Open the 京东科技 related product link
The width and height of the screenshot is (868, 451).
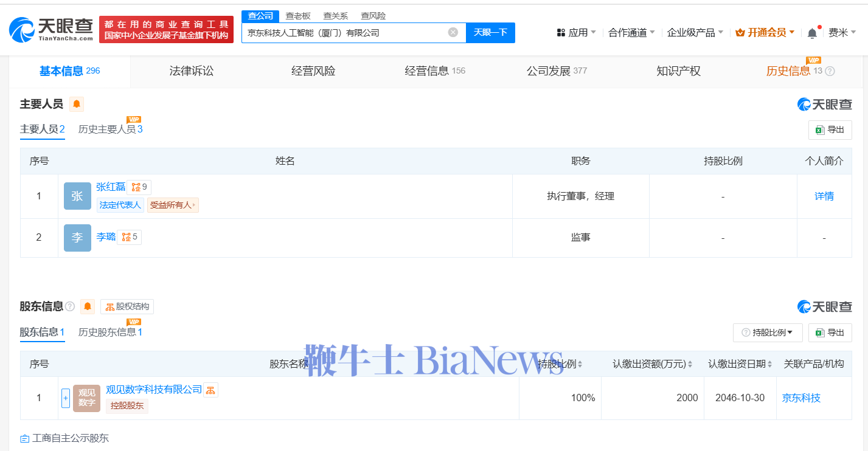coord(801,398)
